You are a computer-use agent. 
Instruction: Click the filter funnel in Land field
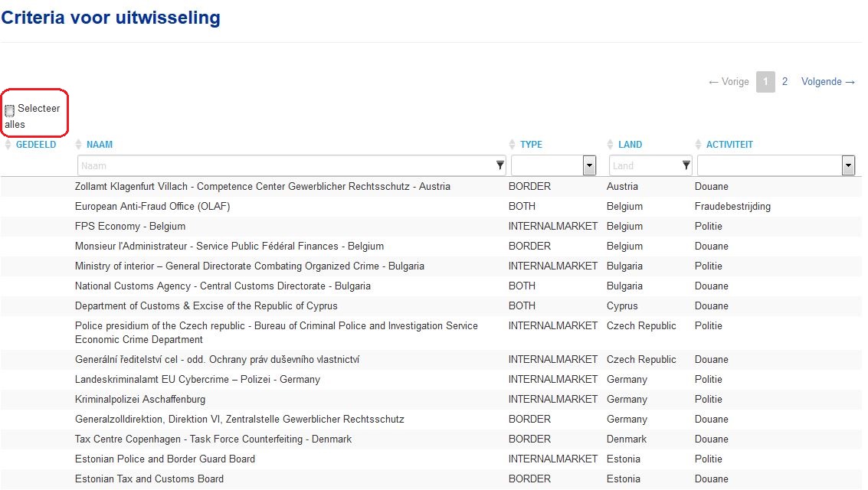[686, 165]
